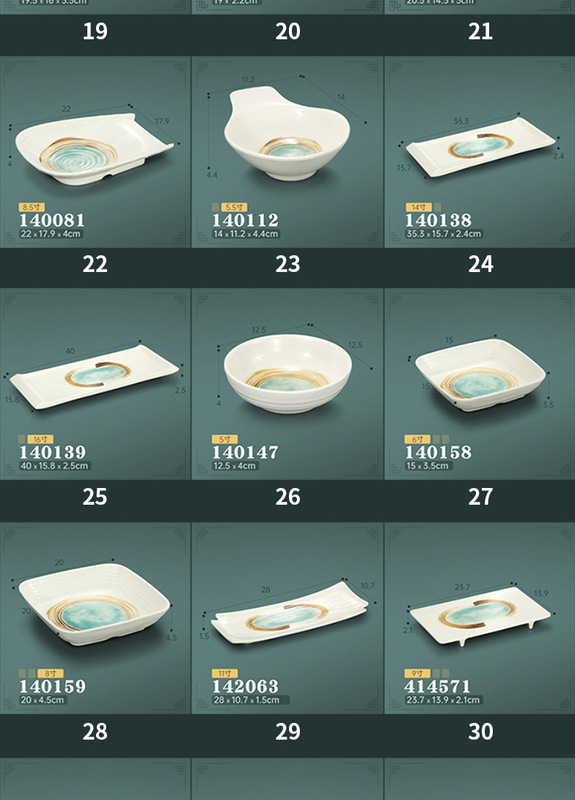Screen dimensions: 575x800
Task: Select the 28 x 10.7 x 1.5cm dimensions label
Action: (x=246, y=700)
